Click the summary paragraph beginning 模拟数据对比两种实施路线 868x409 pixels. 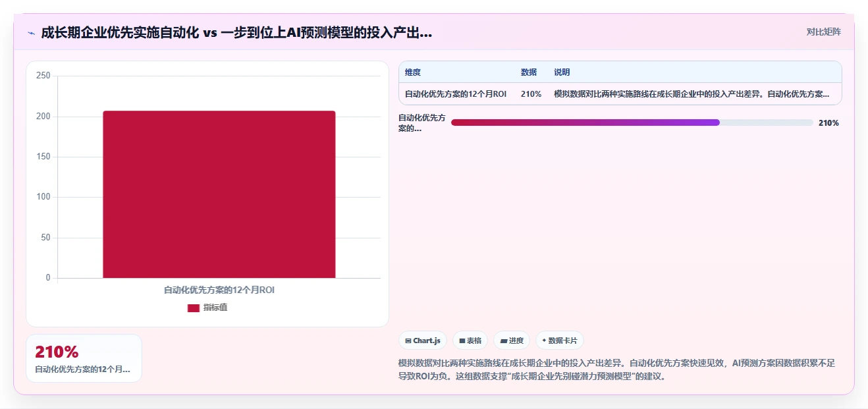616,370
